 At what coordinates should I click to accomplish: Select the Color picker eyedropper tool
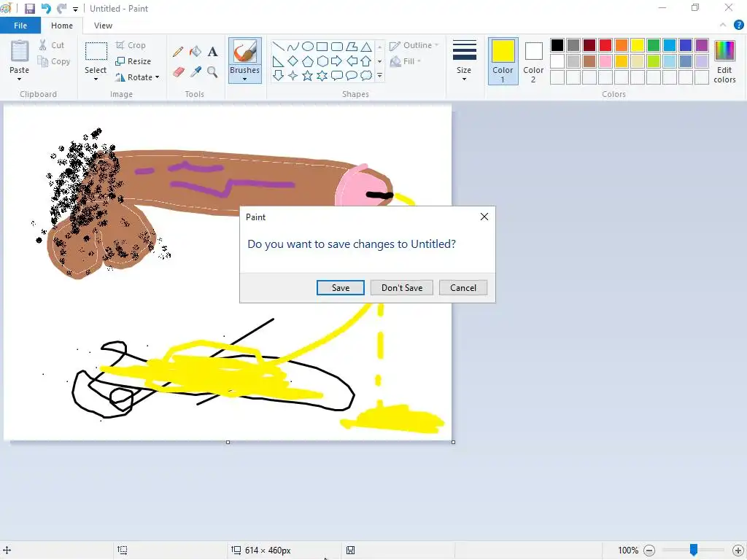click(196, 72)
